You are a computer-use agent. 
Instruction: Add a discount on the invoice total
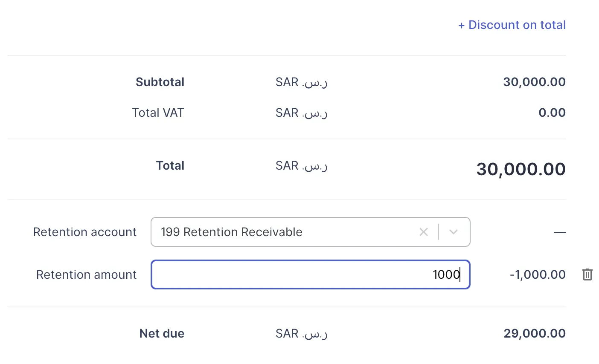[x=511, y=25]
